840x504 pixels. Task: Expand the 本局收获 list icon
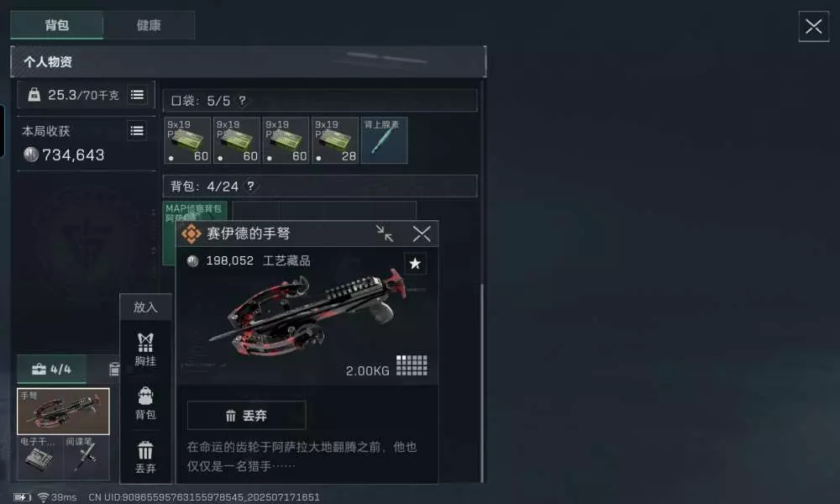[x=137, y=131]
